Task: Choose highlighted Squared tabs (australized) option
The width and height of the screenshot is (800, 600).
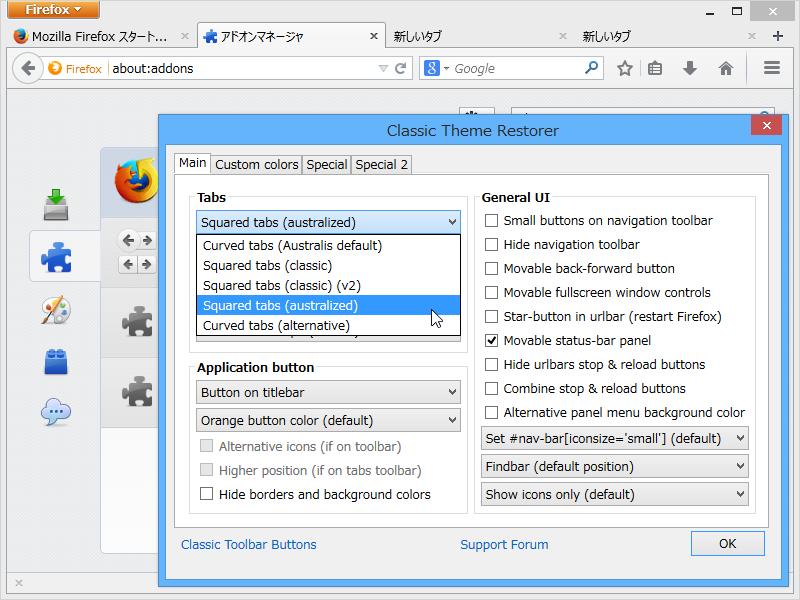Action: pos(328,305)
